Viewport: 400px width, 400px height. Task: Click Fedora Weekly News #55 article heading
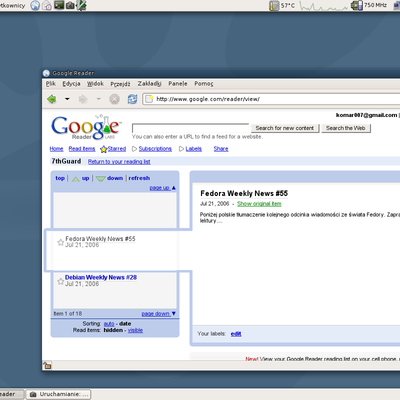pyautogui.click(x=244, y=193)
